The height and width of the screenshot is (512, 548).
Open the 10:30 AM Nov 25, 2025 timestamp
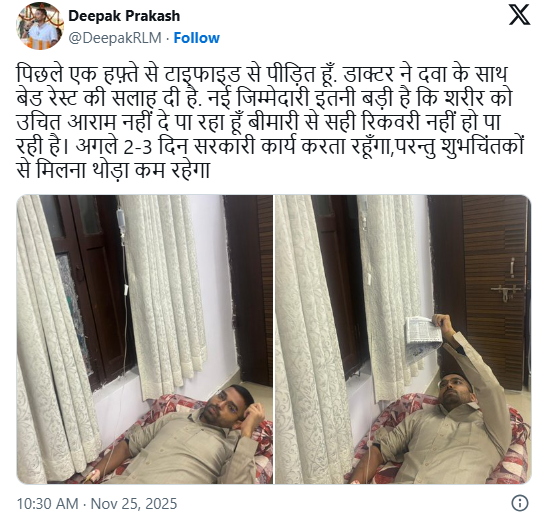97,504
